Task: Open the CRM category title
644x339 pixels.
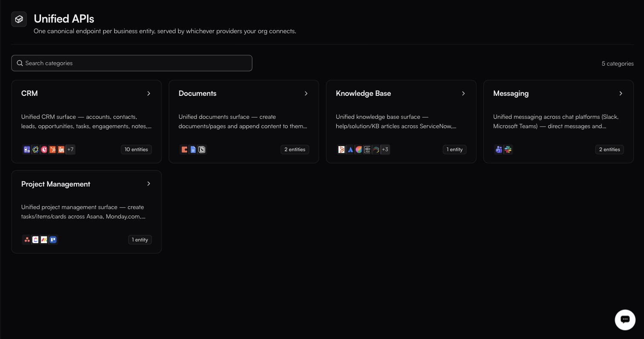Action: click(29, 93)
